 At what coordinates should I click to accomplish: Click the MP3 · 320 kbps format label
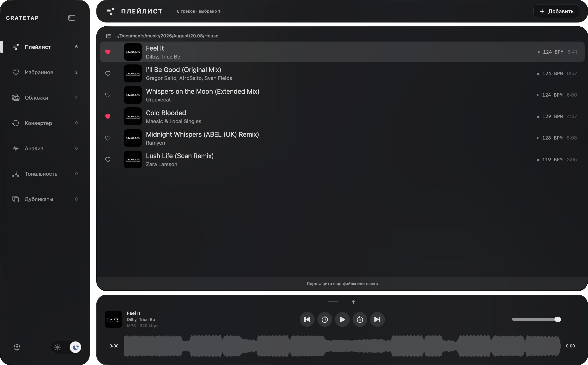143,326
